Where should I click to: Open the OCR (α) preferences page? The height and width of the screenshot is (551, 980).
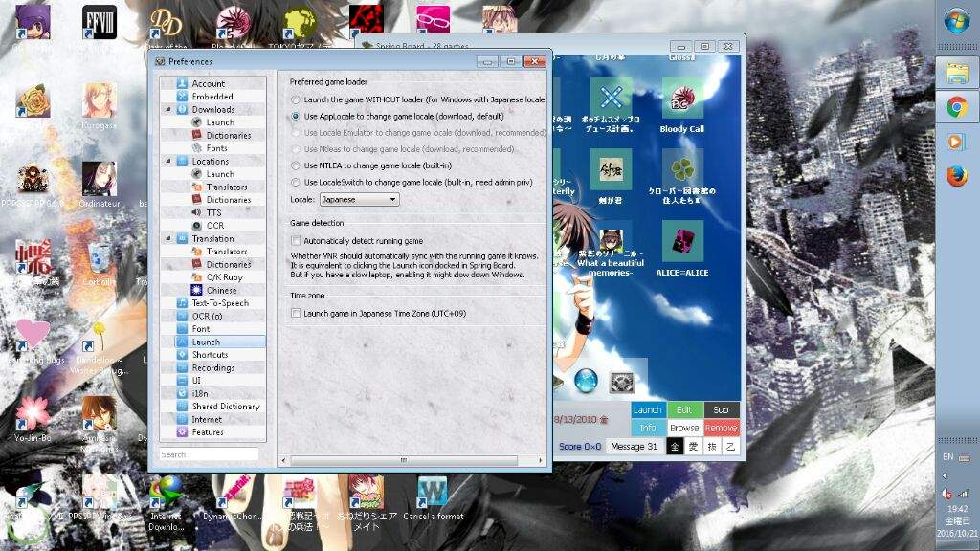[x=207, y=316]
